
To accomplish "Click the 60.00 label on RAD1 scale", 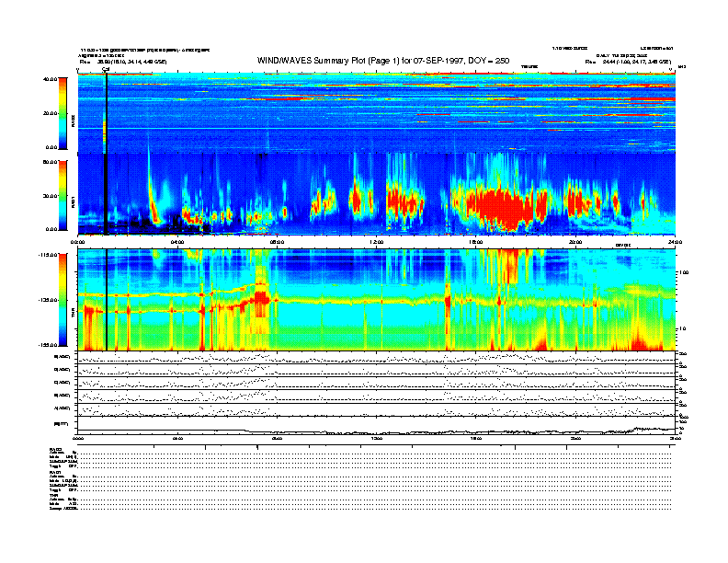I will tap(51, 162).
